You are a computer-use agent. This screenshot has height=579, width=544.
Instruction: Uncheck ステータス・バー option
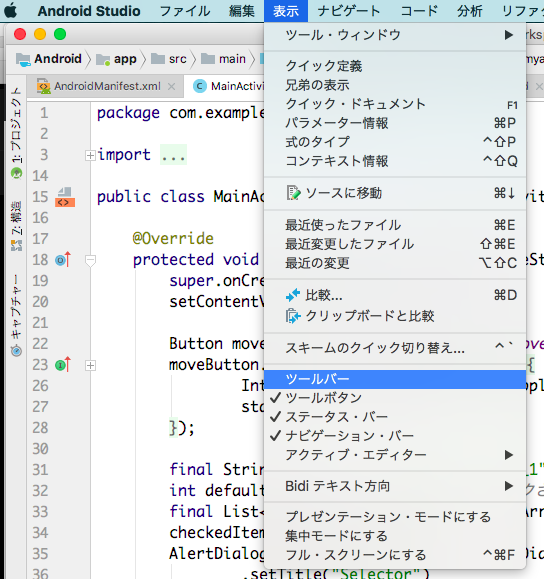click(395, 417)
